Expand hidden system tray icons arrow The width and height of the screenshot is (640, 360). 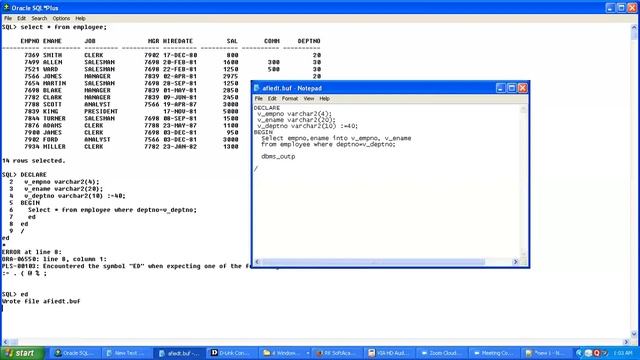[579, 353]
